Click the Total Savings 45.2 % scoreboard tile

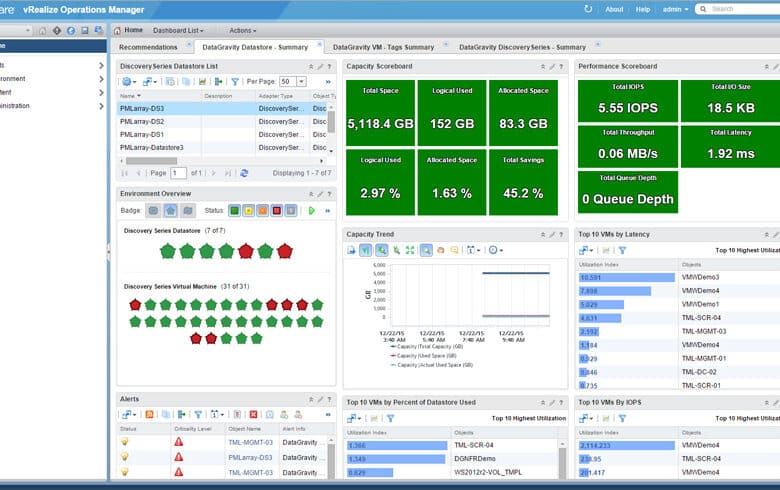pyautogui.click(x=523, y=182)
